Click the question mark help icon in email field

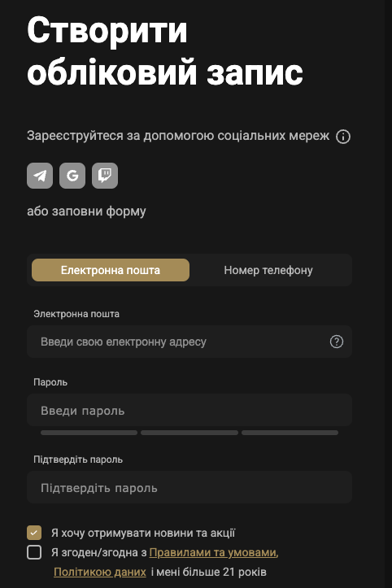337,342
